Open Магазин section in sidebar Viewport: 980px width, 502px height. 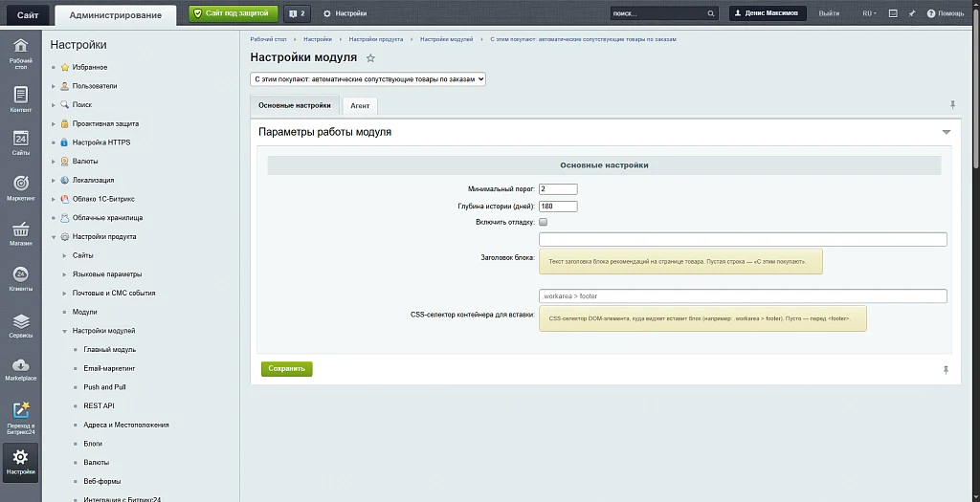pyautogui.click(x=21, y=233)
